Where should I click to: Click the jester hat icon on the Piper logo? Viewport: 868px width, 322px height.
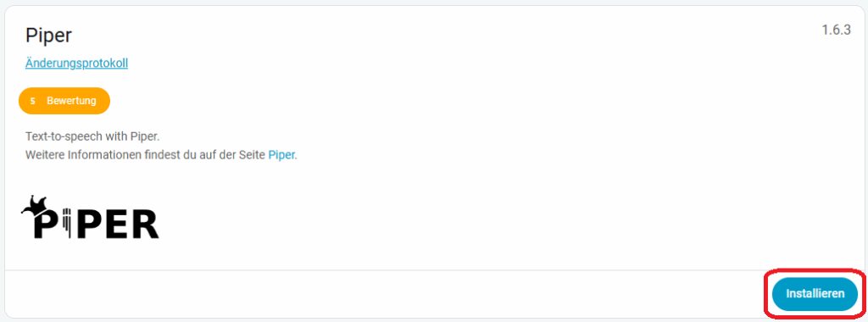[34, 205]
